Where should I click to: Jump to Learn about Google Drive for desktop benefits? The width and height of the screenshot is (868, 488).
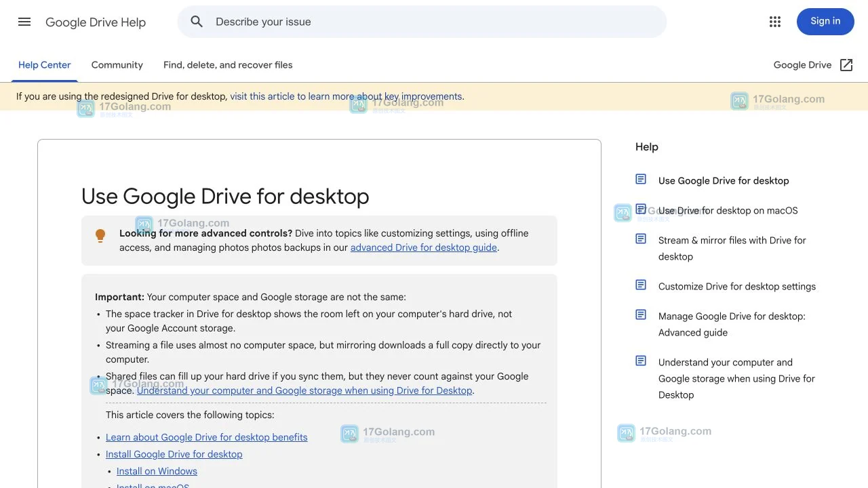[x=207, y=437]
